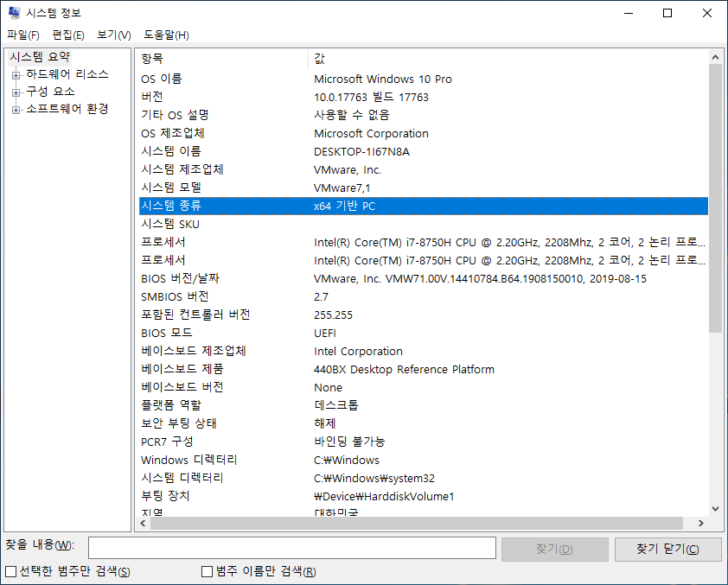The width and height of the screenshot is (728, 585).
Task: Click the 찾기 닫기(C) button
Action: (668, 550)
